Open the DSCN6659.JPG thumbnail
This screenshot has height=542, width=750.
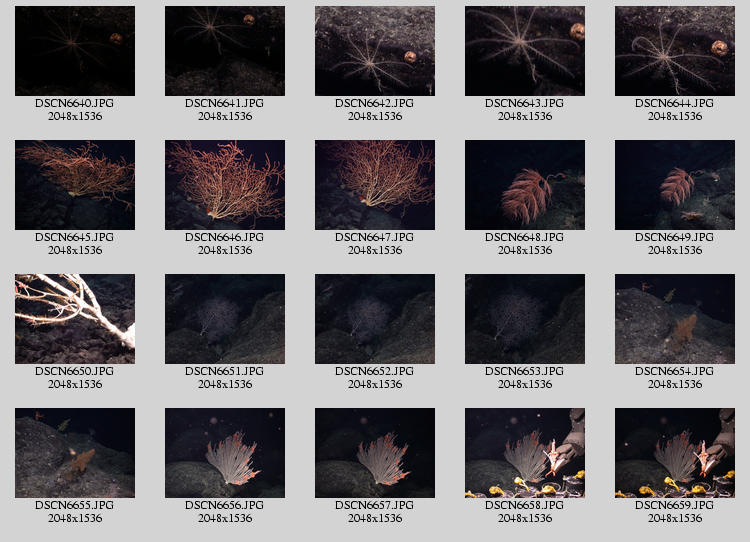[675, 453]
